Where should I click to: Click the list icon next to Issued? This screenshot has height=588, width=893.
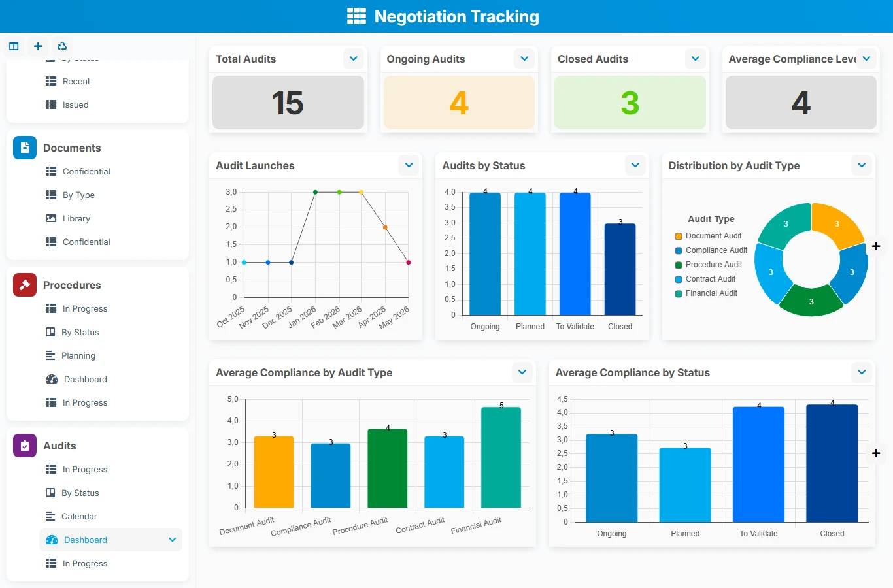(x=51, y=105)
